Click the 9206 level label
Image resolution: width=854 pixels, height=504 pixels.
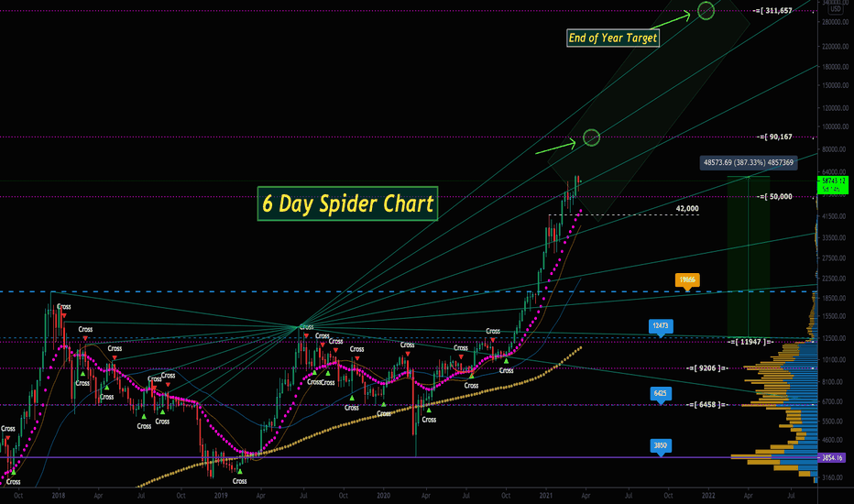point(707,368)
